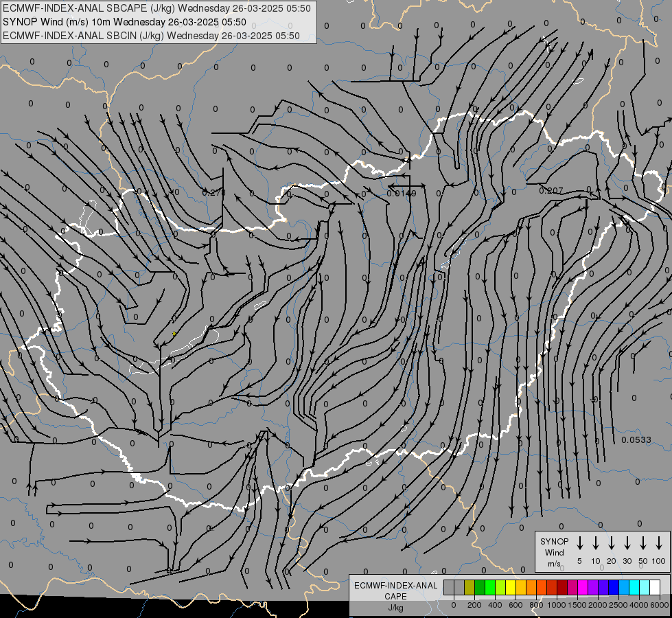Click the 'J/kg' legend unit label
Screen dimensions: 672x618
tap(395, 608)
